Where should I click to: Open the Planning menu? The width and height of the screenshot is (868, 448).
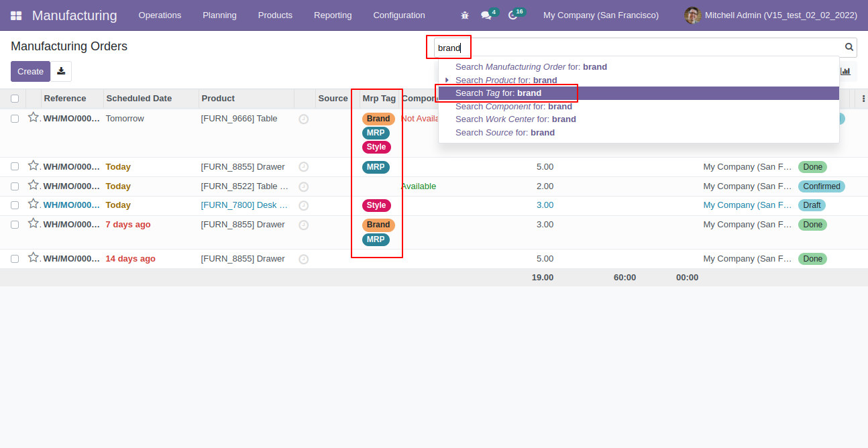coord(219,15)
